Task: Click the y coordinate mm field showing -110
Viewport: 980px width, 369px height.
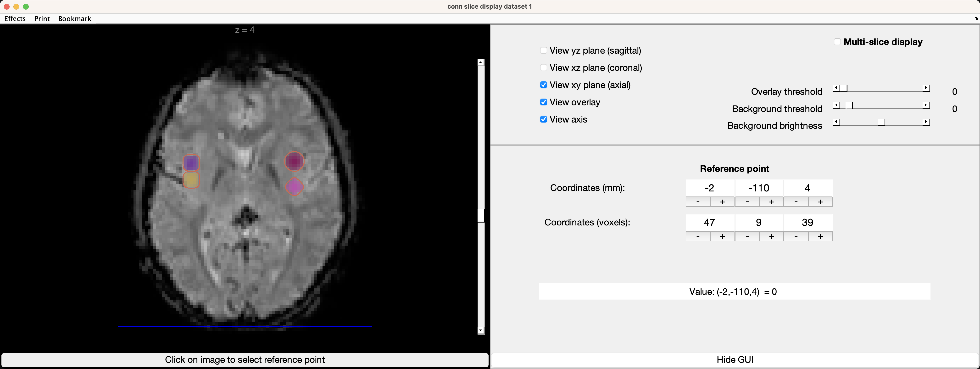Action: 759,188
